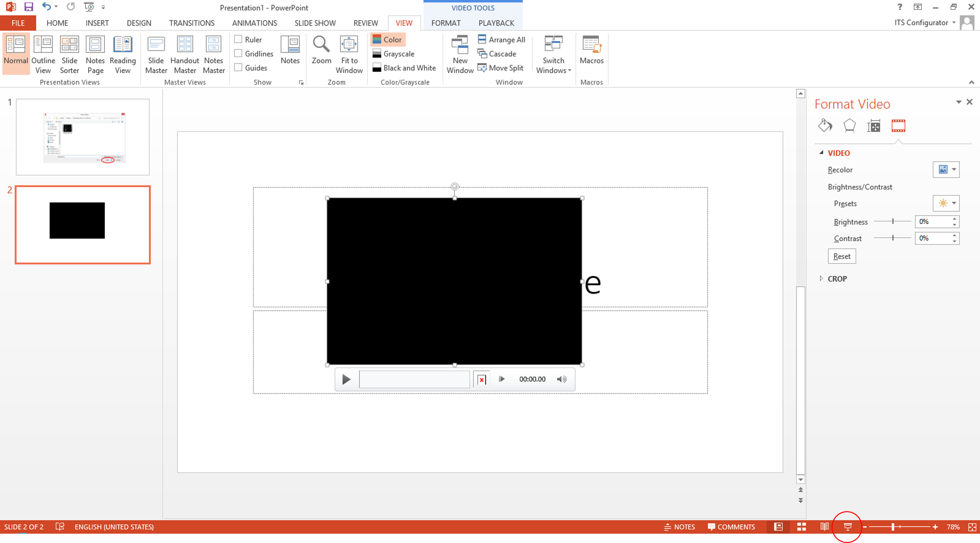Open Video Tools FORMAT tab
This screenshot has width=980, height=543.
click(x=446, y=23)
